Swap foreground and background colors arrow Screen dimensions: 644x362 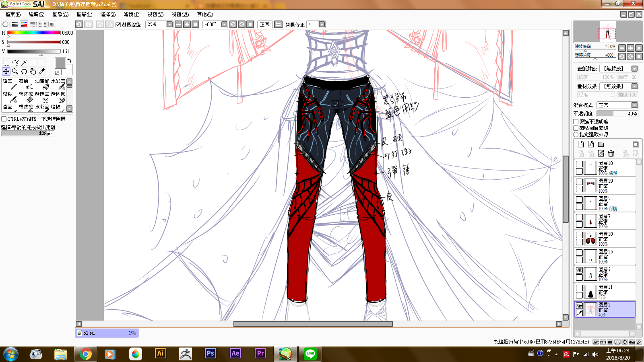point(69,61)
